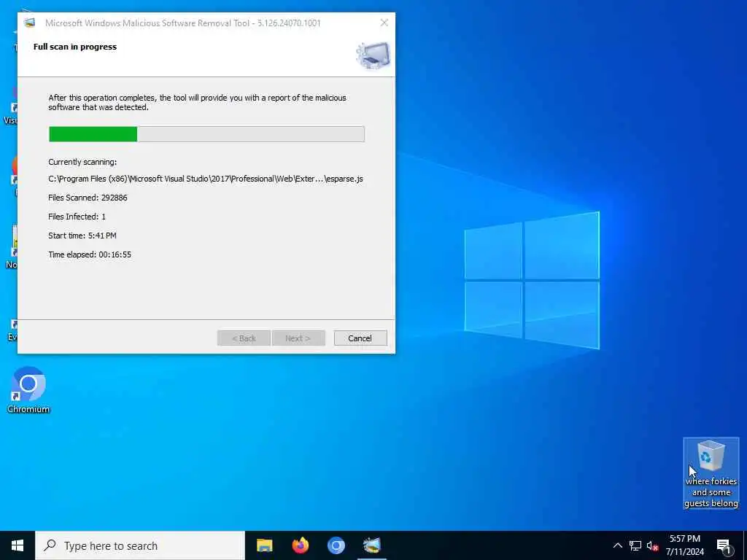747x560 pixels.
Task: Close the Malicious Software Removal Tool window
Action: coord(384,23)
